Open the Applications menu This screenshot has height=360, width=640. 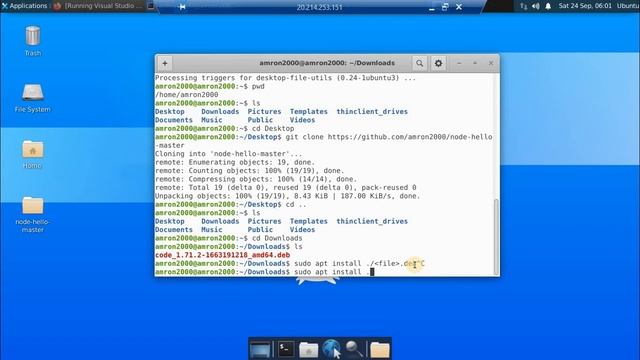(24, 6)
